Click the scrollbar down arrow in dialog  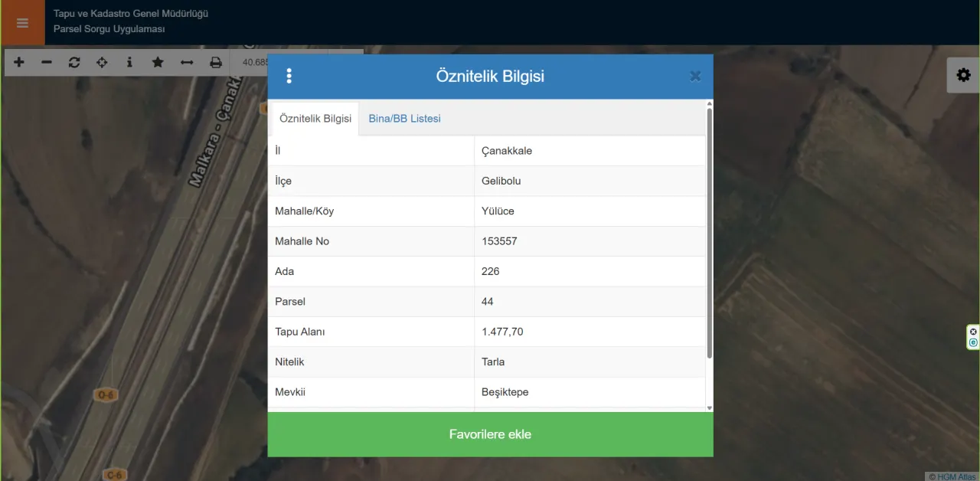(x=710, y=407)
